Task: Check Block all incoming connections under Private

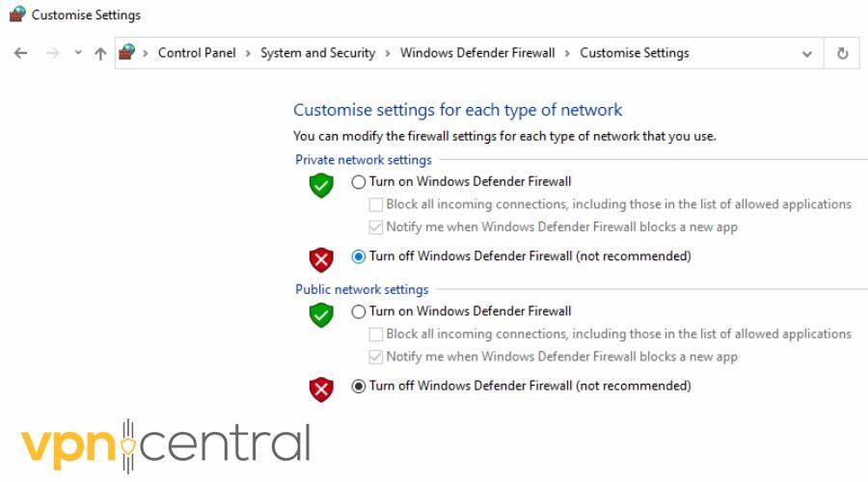Action: pos(376,204)
